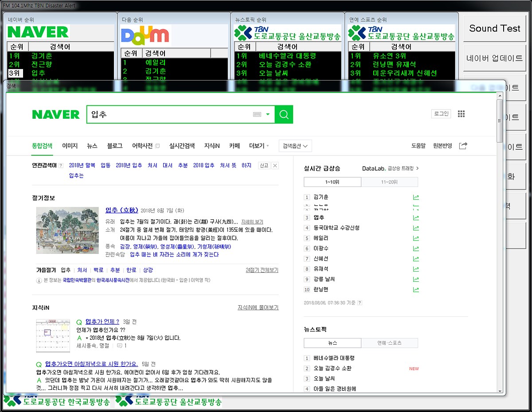Select the 뉴스 tab under 뉴스토픽
Viewport: 532px width, 412px height.
pos(332,343)
